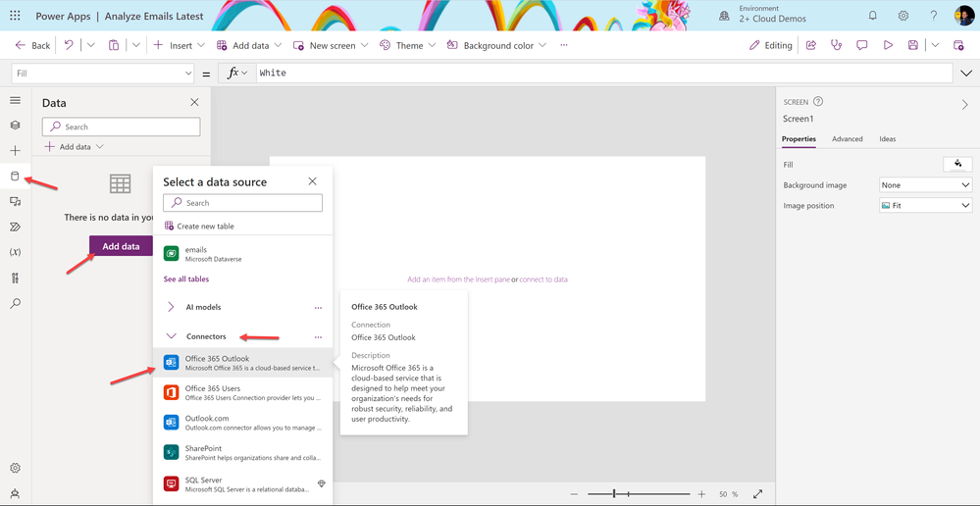The image size is (980, 506).
Task: Click the Share app icon
Action: click(x=811, y=45)
